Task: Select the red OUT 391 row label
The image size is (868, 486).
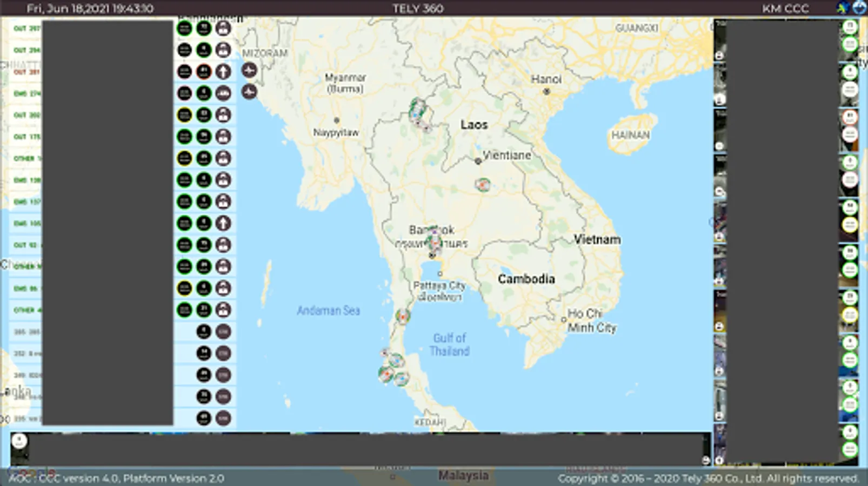Action: pos(26,71)
